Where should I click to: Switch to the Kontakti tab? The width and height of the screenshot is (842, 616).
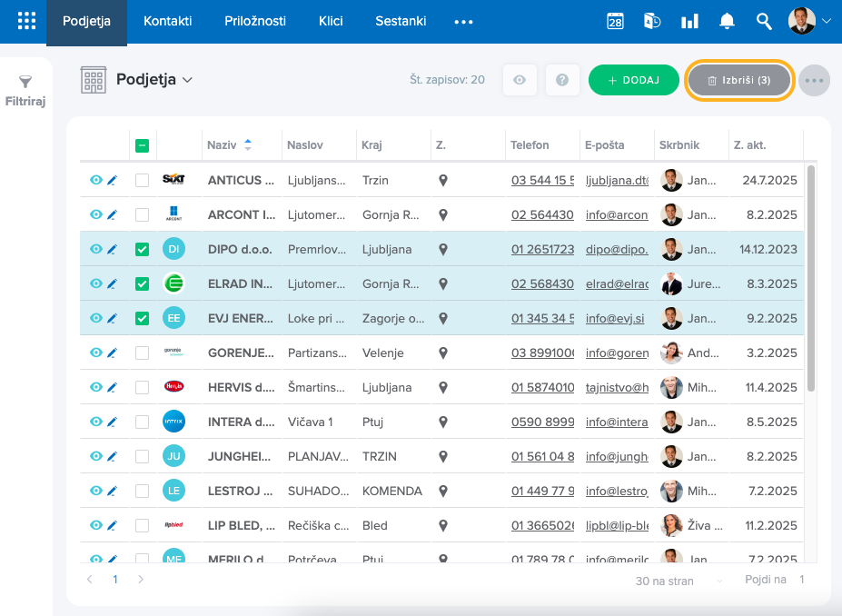tap(168, 21)
